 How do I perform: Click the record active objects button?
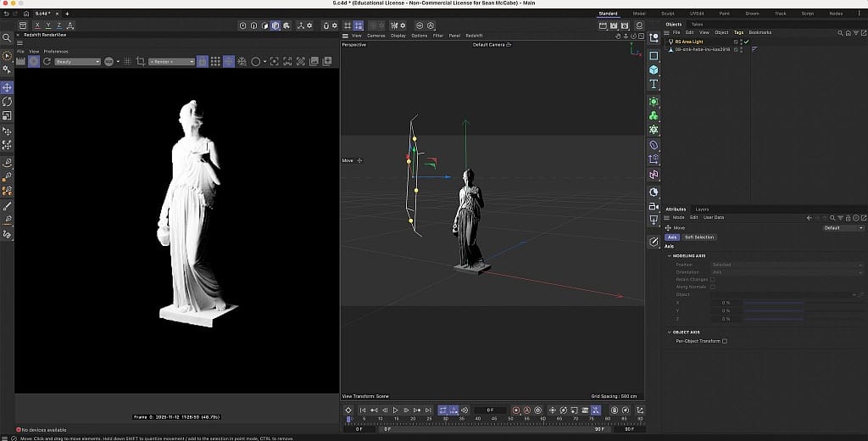(515, 410)
